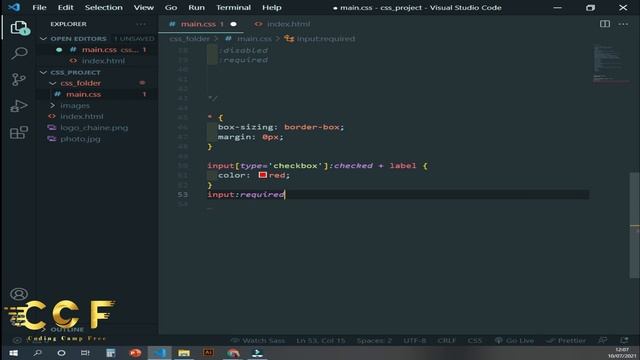Click the taskbar clock and date
The width and height of the screenshot is (640, 360).
(622, 353)
